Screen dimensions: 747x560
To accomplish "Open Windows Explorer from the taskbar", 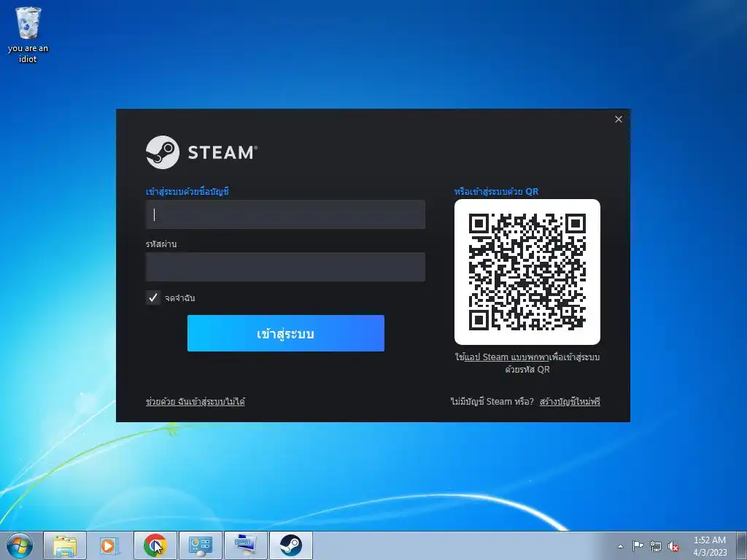I will pos(65,545).
